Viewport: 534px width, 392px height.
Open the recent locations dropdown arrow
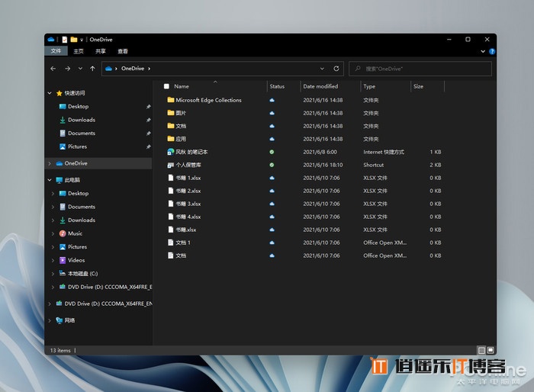tap(80, 69)
